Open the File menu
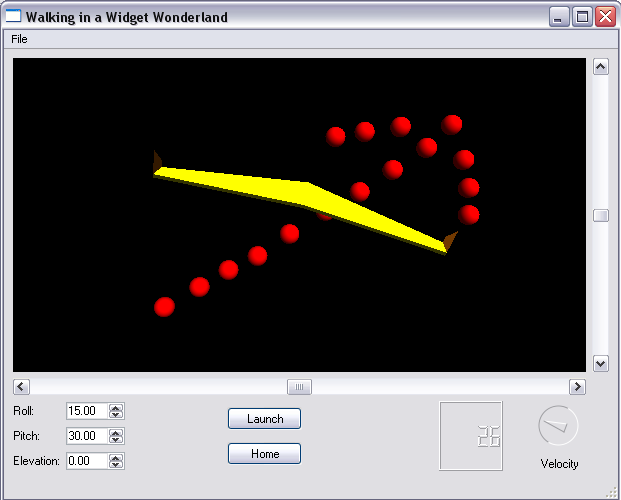 coord(19,39)
